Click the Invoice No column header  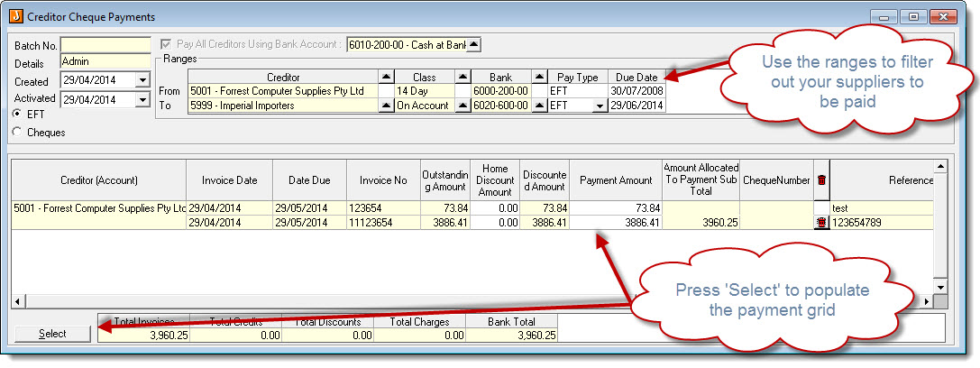point(383,180)
